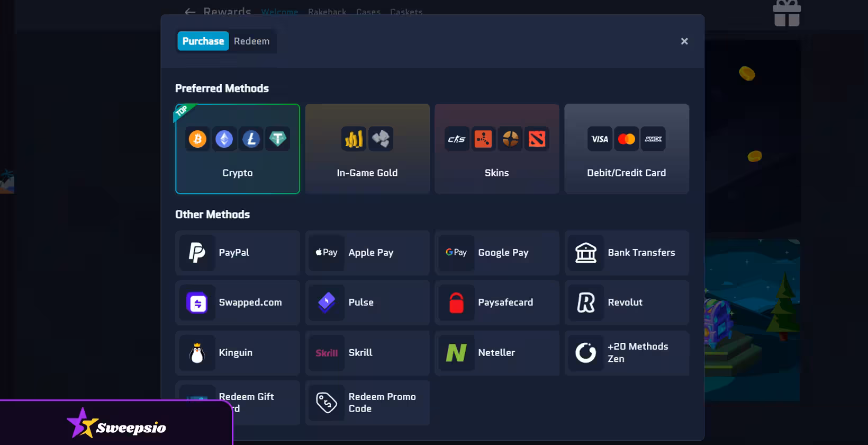Open the +20 Methods Zen option

627,353
